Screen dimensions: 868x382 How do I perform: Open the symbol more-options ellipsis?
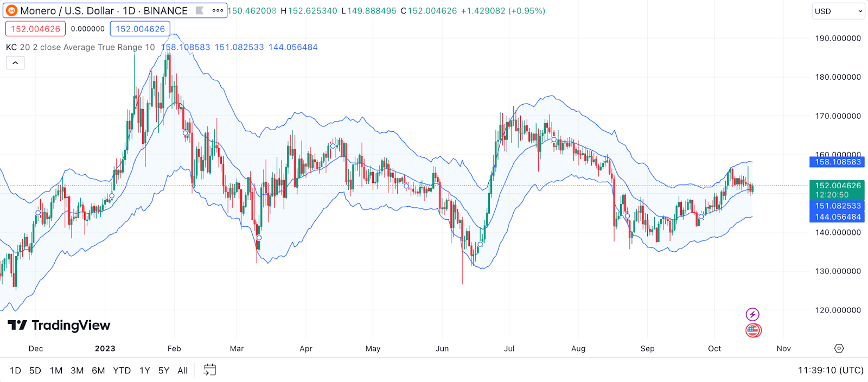point(218,10)
